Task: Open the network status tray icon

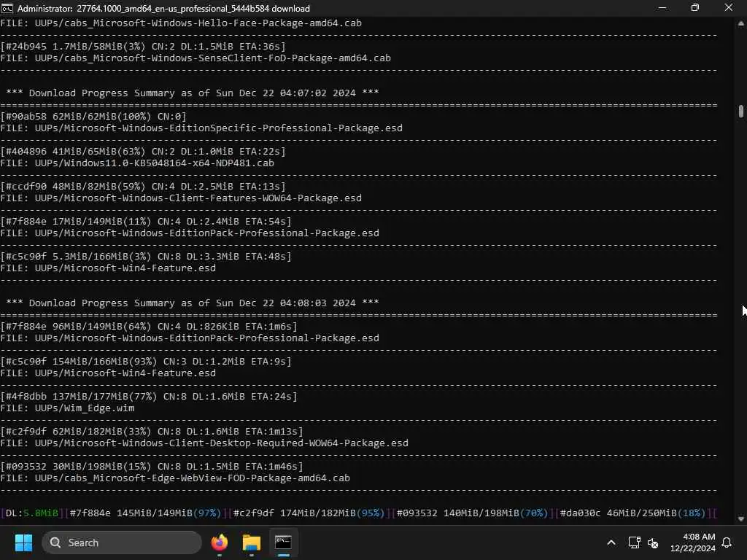Action: pyautogui.click(x=634, y=542)
